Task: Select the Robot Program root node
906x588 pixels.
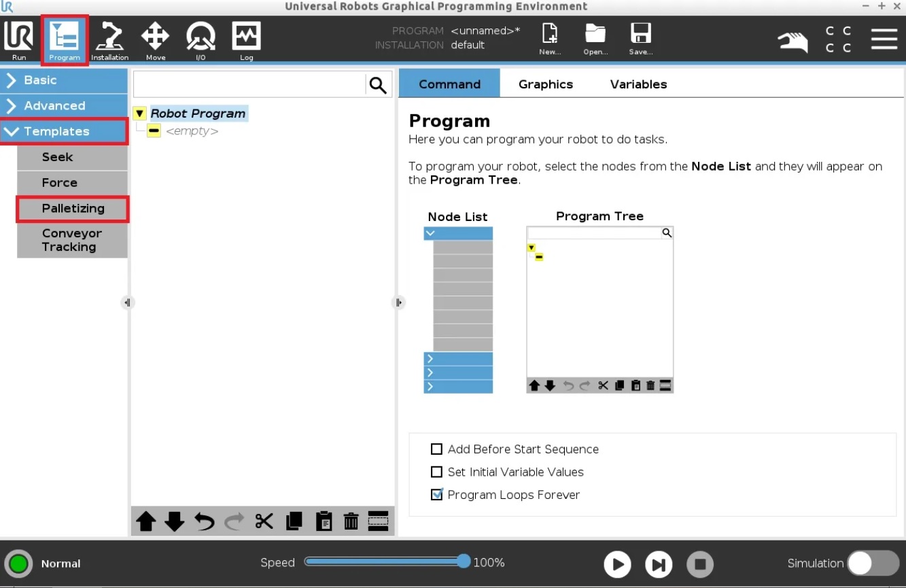Action: [x=198, y=114]
